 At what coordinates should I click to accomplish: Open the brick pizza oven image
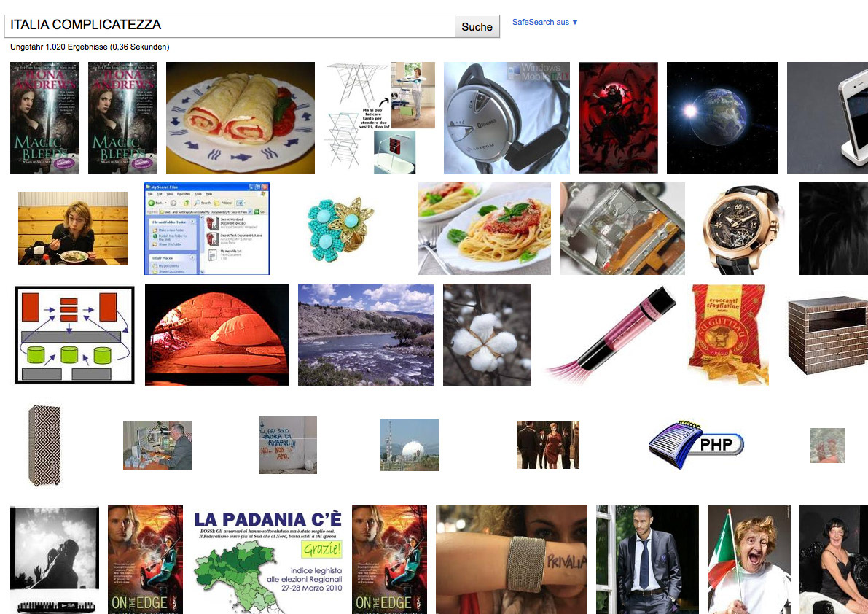click(217, 335)
